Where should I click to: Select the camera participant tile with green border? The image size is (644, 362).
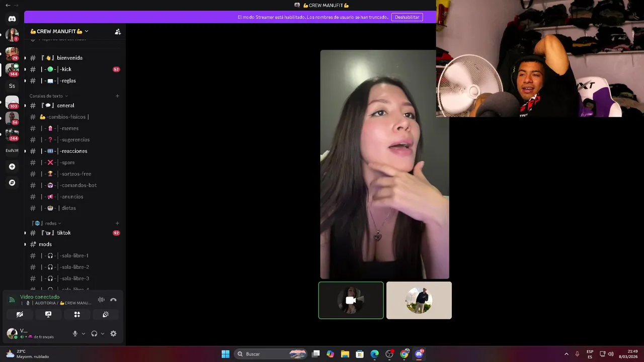pyautogui.click(x=351, y=300)
